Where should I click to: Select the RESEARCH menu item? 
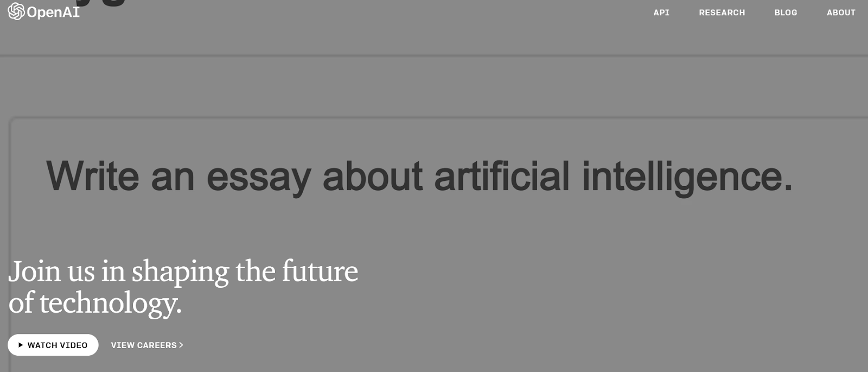(x=722, y=12)
